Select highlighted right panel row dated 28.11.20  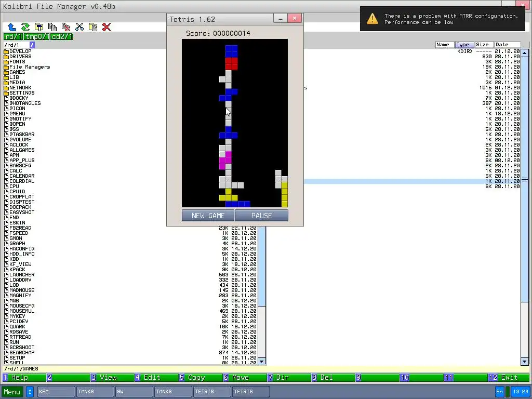click(x=412, y=181)
